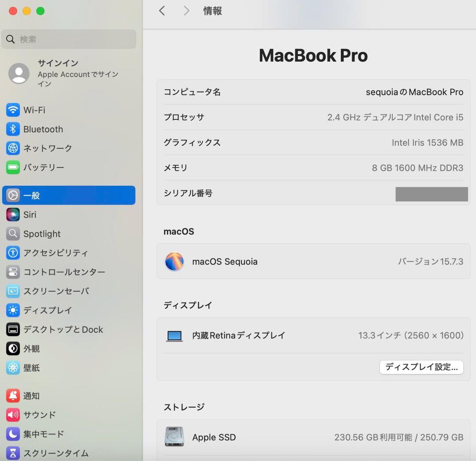476x461 pixels.
Task: Open スクリーンセーバ (Screen Saver) settings
Action: tap(13, 291)
